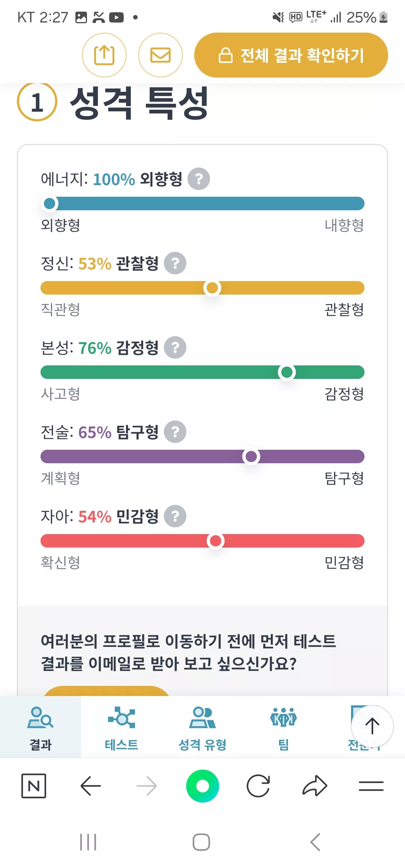
Task: Tap the Android recent apps button
Action: click(88, 842)
